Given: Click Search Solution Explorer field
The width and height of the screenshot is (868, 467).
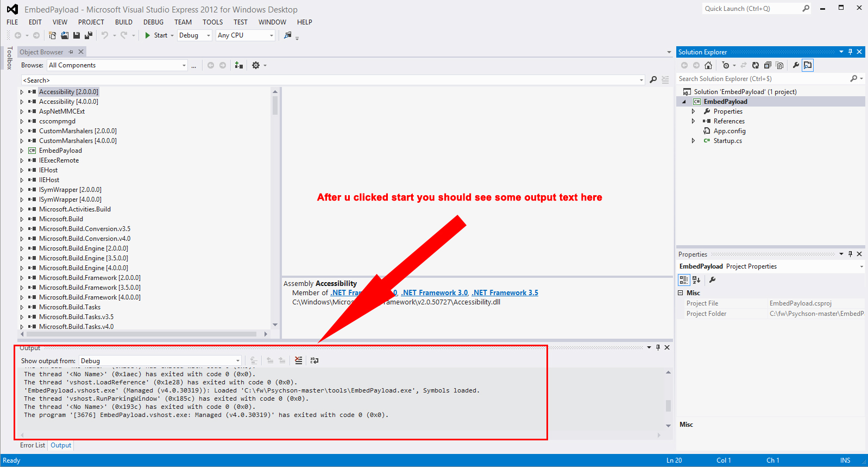Looking at the screenshot, I should [771, 79].
